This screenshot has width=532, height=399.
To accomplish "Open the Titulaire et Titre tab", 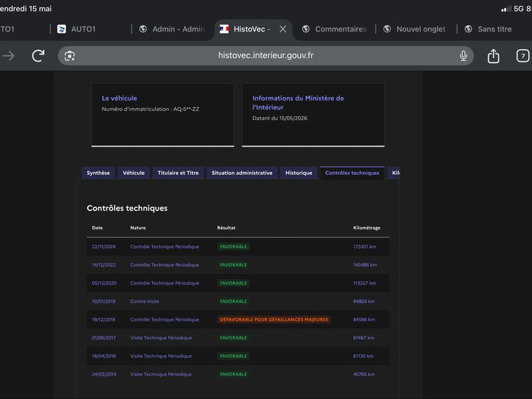I will click(178, 173).
